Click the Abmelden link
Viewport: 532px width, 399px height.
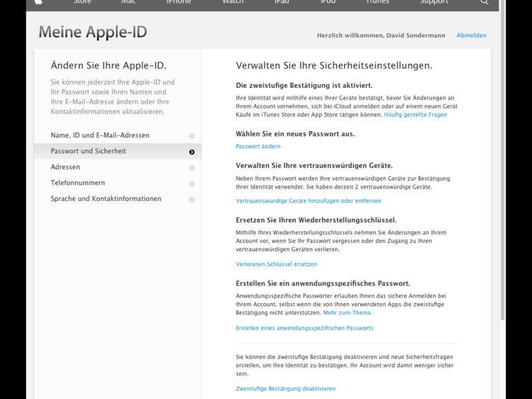[x=471, y=35]
